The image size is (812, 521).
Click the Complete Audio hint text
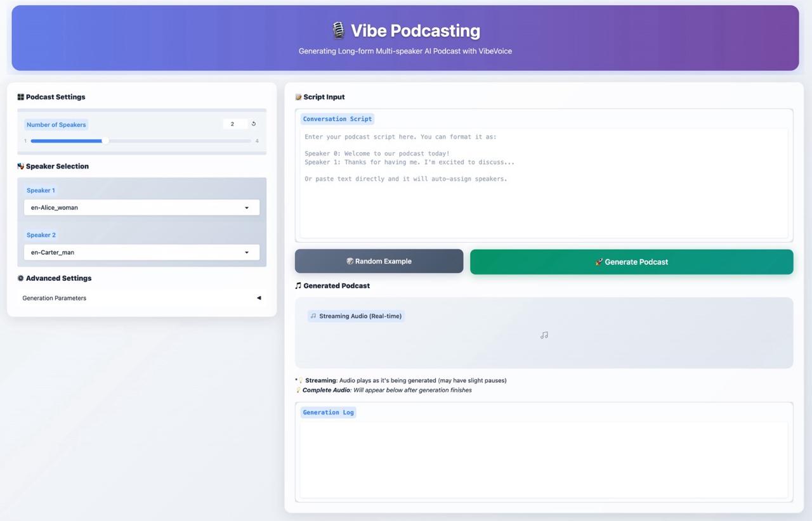point(387,390)
